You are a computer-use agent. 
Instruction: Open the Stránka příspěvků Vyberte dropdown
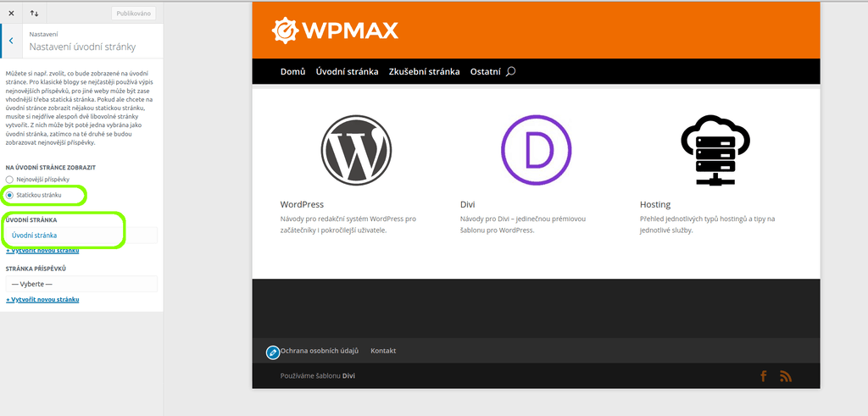click(81, 284)
